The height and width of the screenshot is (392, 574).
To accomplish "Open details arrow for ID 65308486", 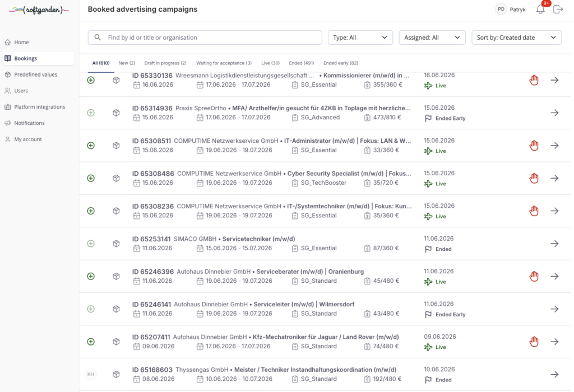I will point(554,178).
